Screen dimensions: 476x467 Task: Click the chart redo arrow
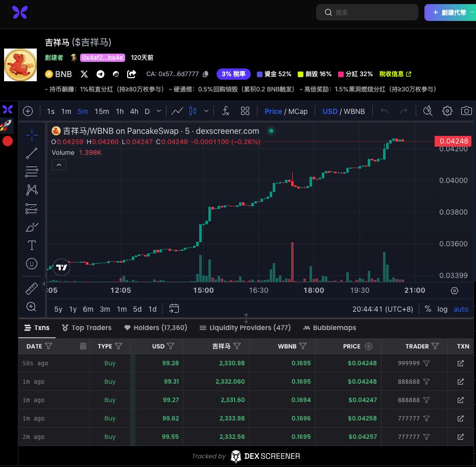403,111
